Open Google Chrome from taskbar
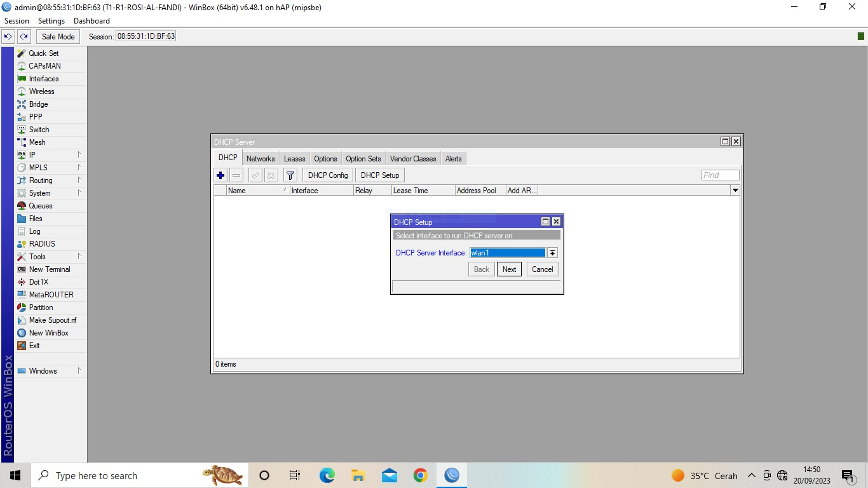Image resolution: width=868 pixels, height=488 pixels. pyautogui.click(x=421, y=475)
